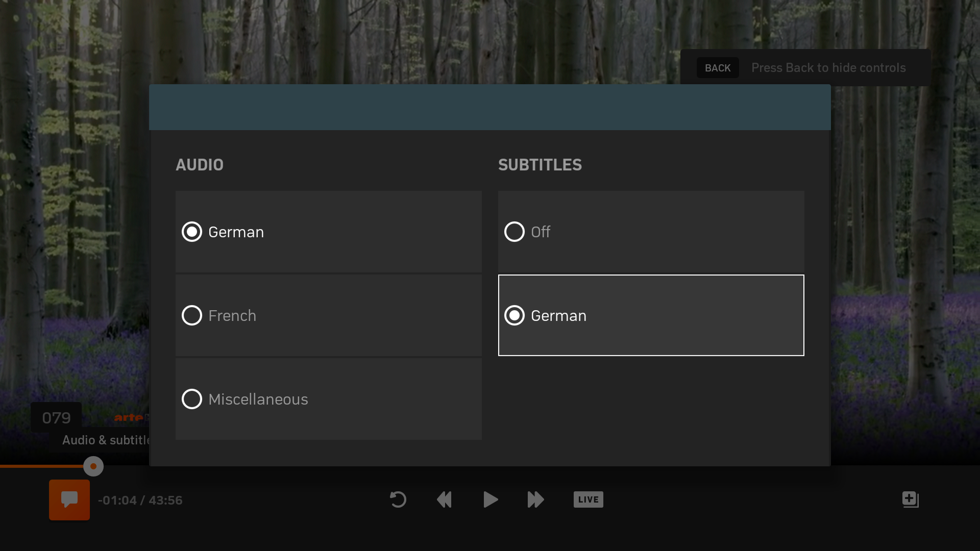Choose Miscellaneous audio option
Viewport: 980px width, 551px height.
tap(329, 399)
